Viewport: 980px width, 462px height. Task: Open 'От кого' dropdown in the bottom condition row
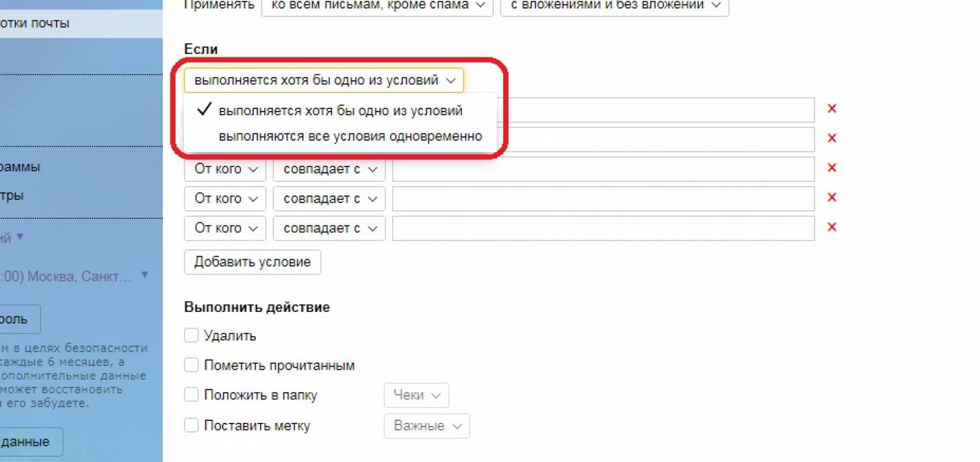[225, 228]
